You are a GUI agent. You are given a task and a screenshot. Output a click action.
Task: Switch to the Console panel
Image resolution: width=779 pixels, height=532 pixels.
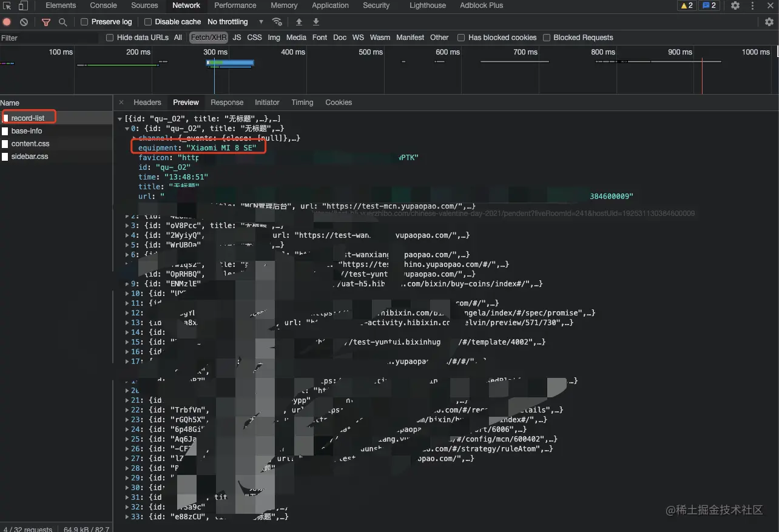pos(104,5)
